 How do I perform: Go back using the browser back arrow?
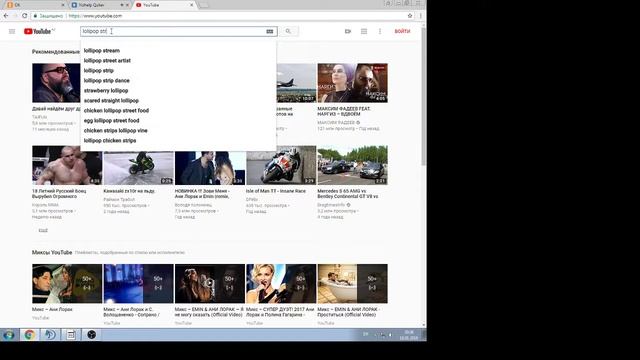coord(6,16)
